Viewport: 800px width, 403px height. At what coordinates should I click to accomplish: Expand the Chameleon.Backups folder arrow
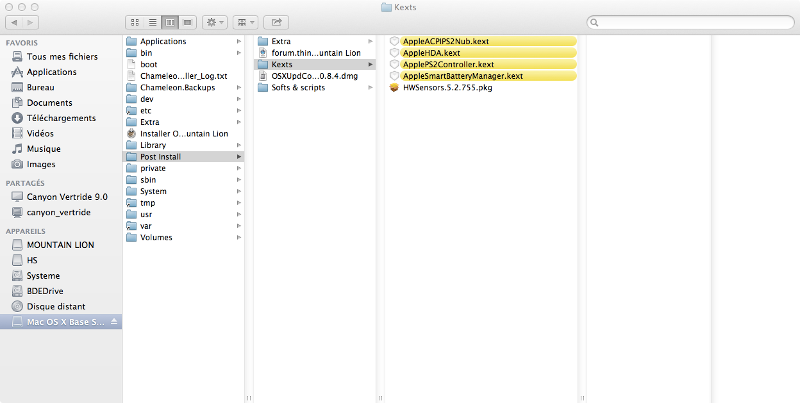tap(239, 88)
